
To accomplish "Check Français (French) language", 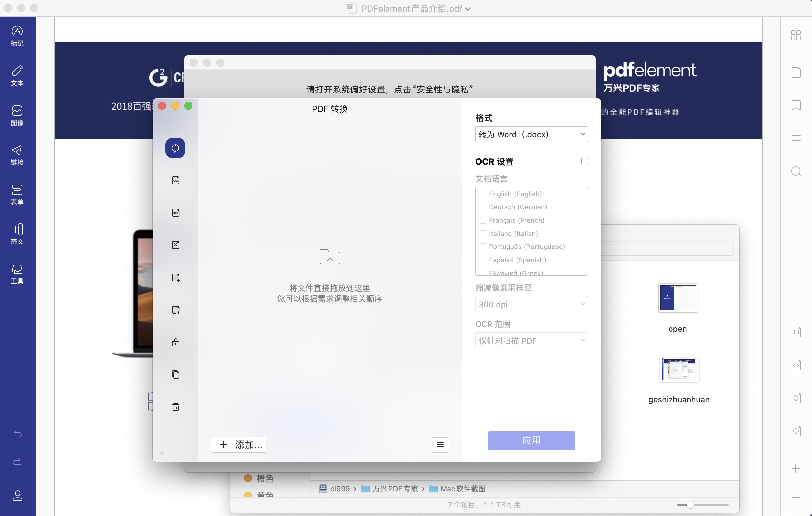I will click(x=483, y=220).
